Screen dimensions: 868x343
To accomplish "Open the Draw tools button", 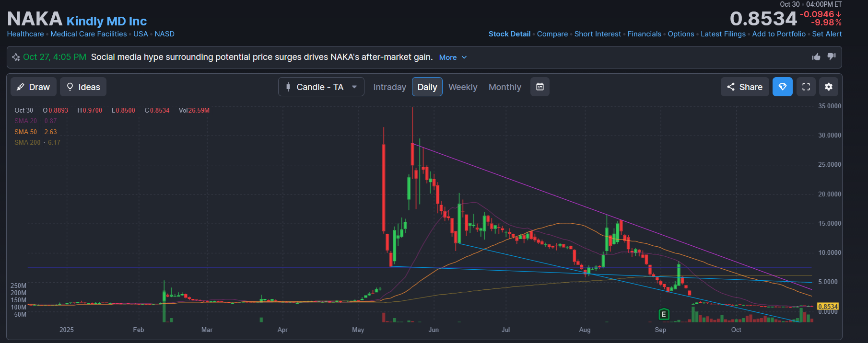I will [34, 87].
